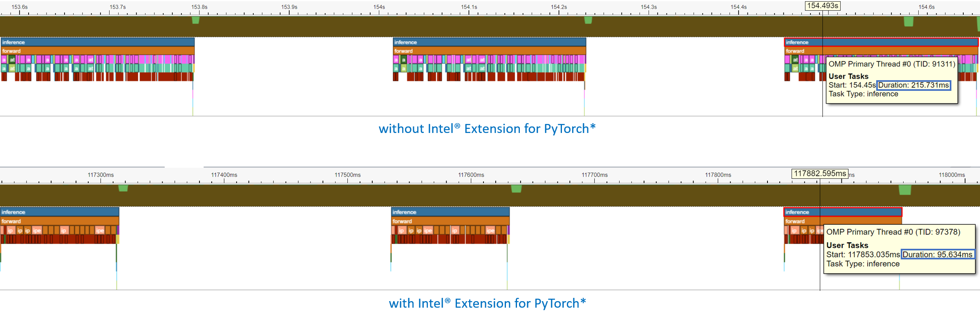This screenshot has width=980, height=313.
Task: Click the green marker near 154.6s on the top timeline
Action: coord(908,21)
